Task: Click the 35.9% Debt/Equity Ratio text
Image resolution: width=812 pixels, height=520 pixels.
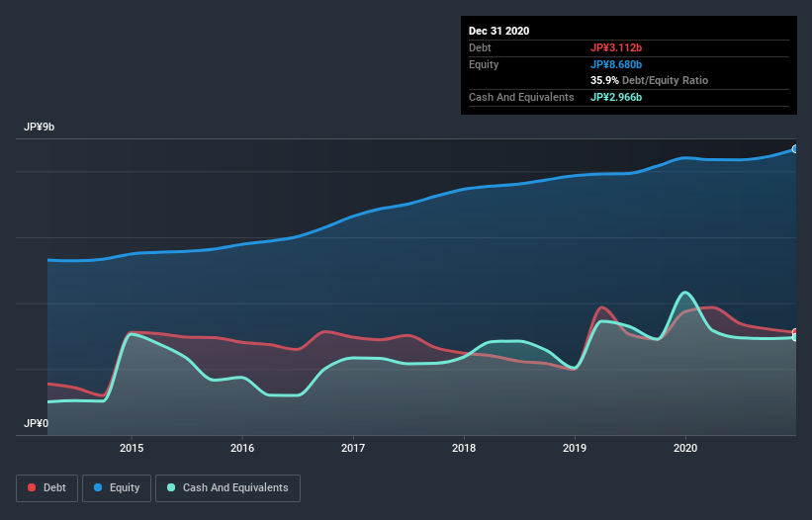Action: click(x=649, y=81)
